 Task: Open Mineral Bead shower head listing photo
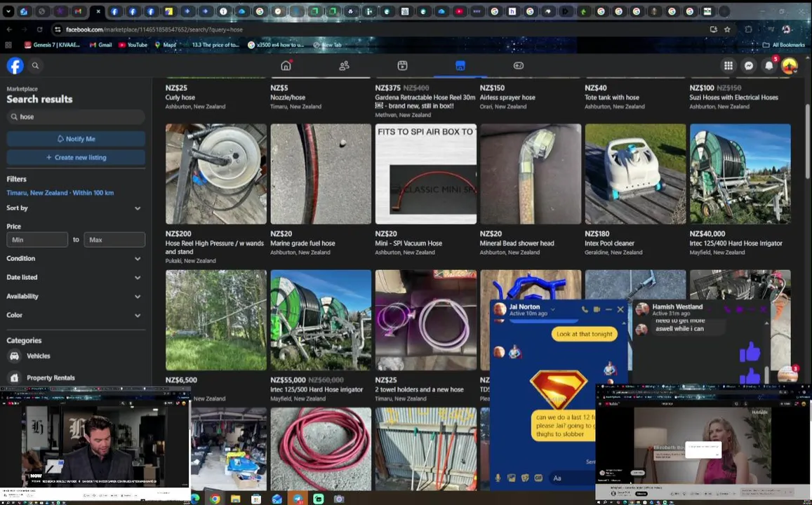click(531, 174)
